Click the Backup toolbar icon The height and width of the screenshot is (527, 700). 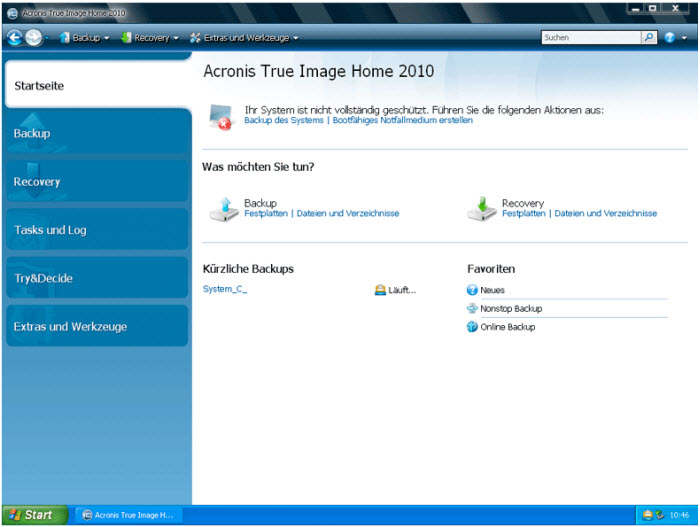[x=65, y=38]
